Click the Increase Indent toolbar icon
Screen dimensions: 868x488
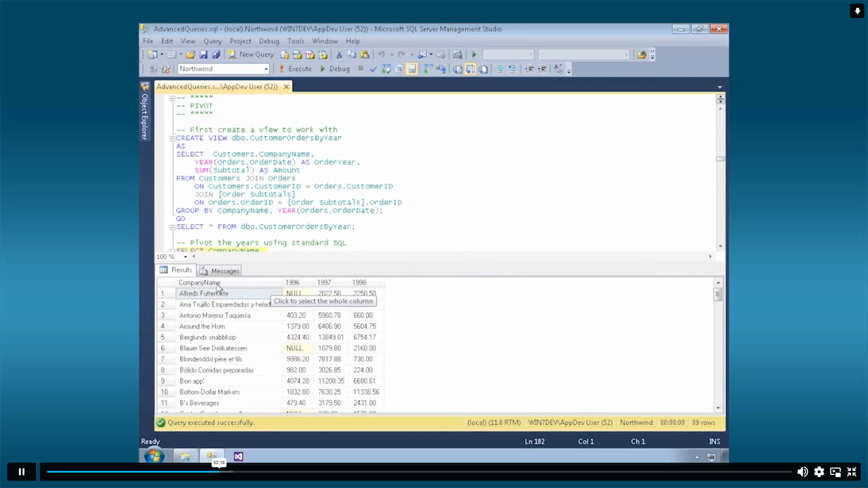(542, 69)
